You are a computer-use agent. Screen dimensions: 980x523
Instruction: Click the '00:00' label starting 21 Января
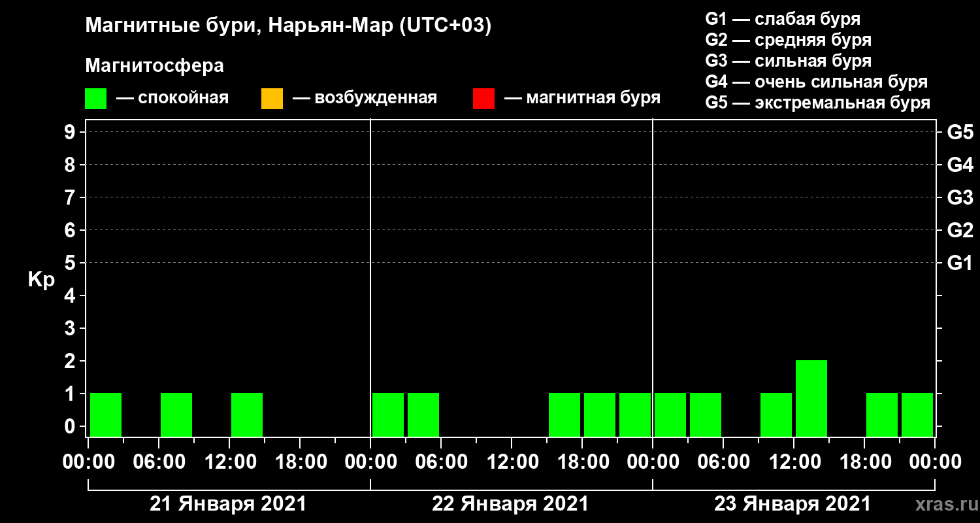pyautogui.click(x=88, y=462)
